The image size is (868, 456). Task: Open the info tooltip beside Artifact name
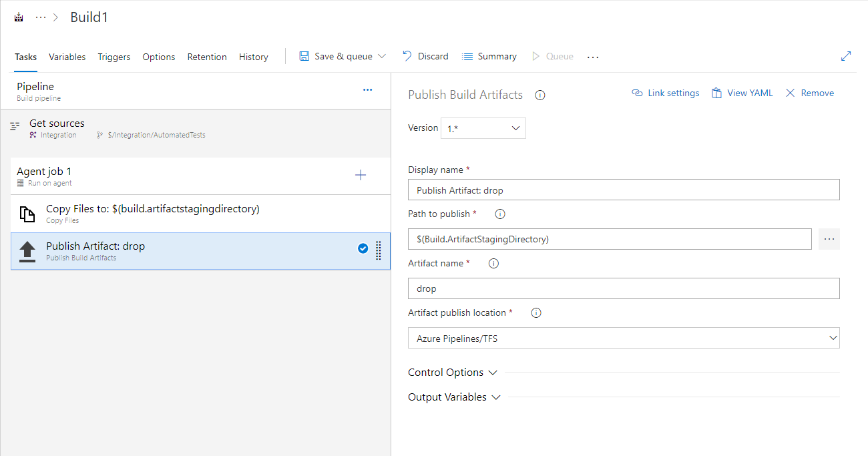pyautogui.click(x=493, y=263)
